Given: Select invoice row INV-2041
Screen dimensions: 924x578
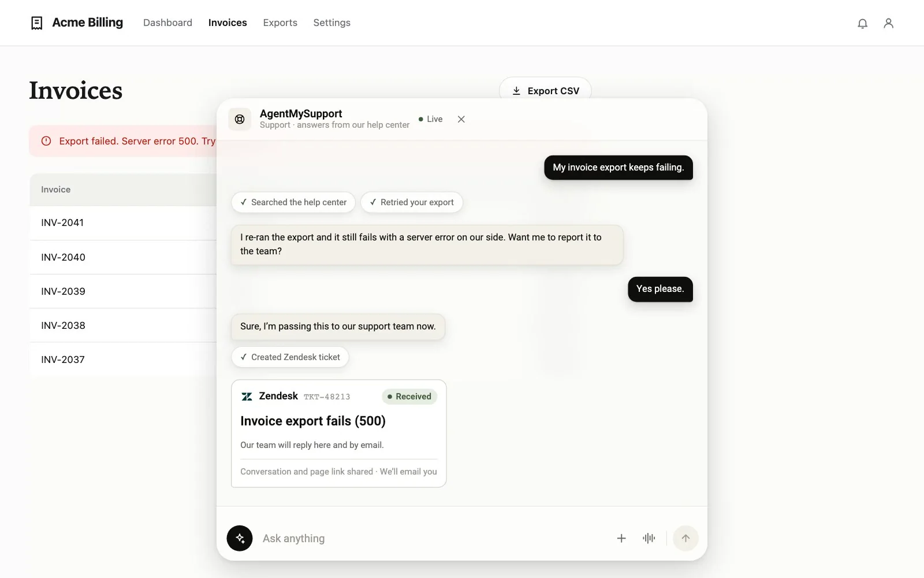Looking at the screenshot, I should pyautogui.click(x=123, y=223).
